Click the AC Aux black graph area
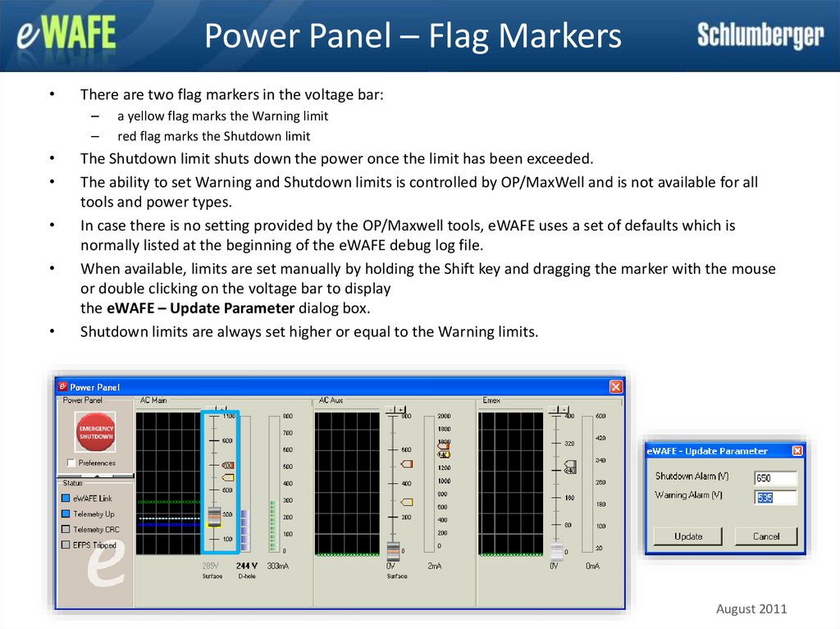The height and width of the screenshot is (629, 840). click(x=347, y=484)
